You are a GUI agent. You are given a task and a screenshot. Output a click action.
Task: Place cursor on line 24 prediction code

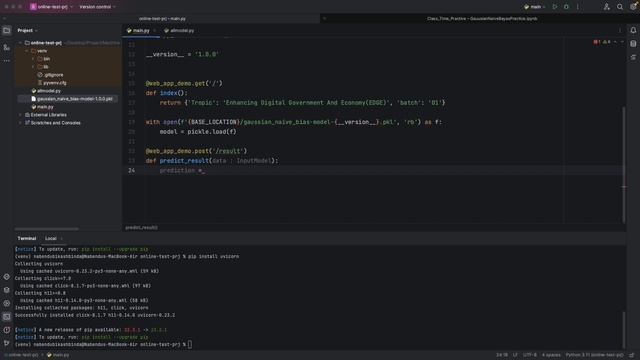tap(182, 171)
